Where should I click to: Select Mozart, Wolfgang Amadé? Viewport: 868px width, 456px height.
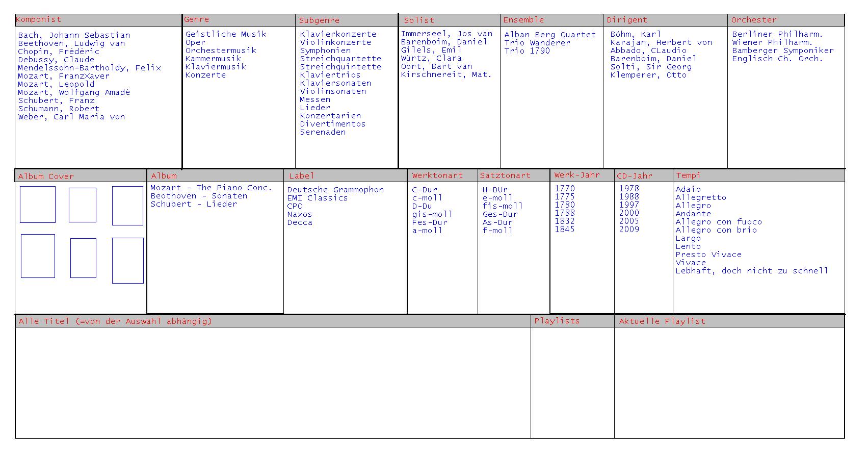pyautogui.click(x=74, y=92)
